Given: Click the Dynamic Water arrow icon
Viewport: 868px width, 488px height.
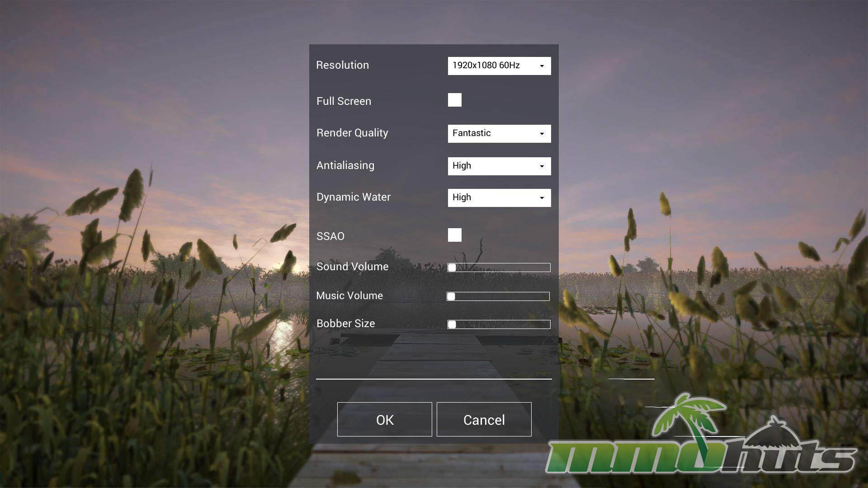Looking at the screenshot, I should point(542,198).
